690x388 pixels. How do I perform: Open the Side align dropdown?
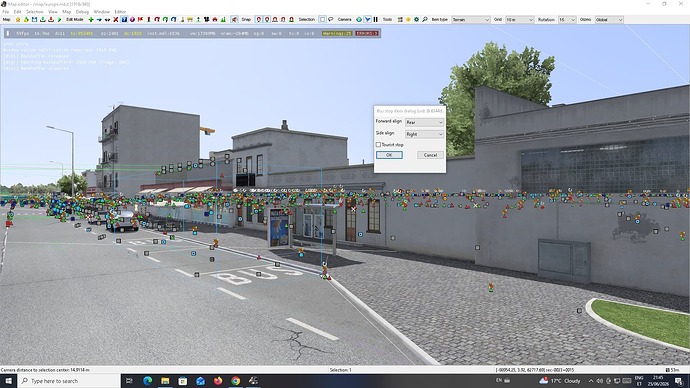(x=424, y=134)
